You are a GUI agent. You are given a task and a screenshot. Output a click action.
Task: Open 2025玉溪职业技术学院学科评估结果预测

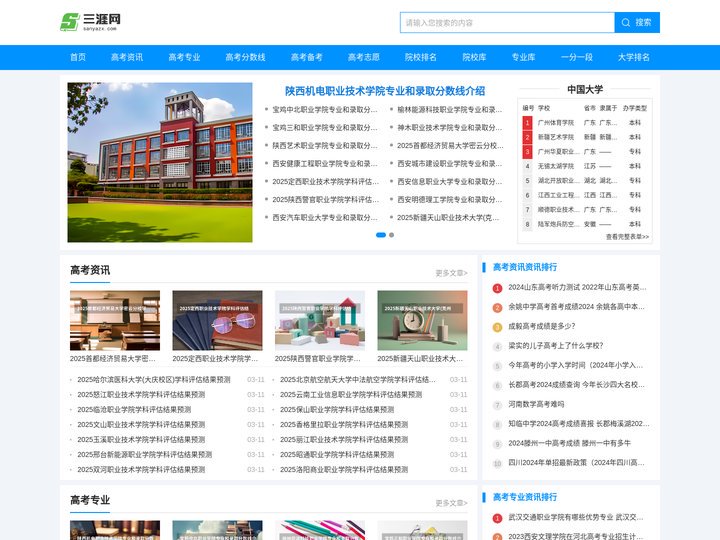pos(141,440)
